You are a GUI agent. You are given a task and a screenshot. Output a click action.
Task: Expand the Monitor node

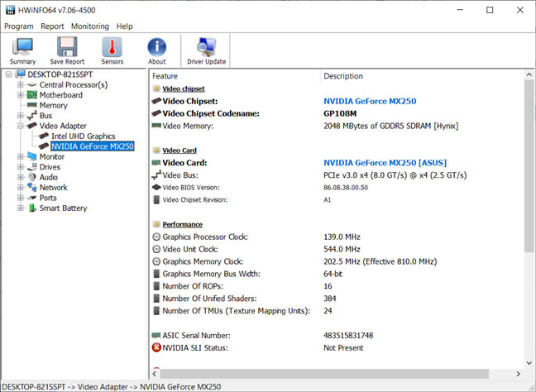(21, 156)
